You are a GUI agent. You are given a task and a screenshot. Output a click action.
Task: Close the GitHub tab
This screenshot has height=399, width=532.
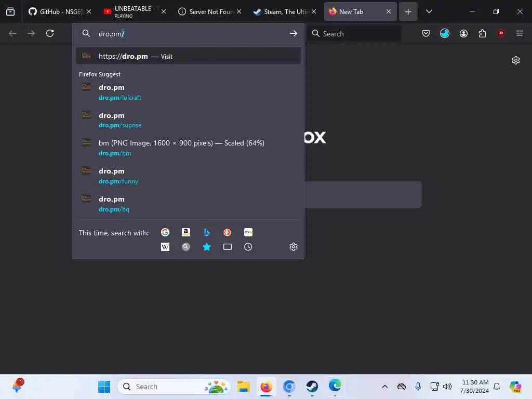[89, 11]
